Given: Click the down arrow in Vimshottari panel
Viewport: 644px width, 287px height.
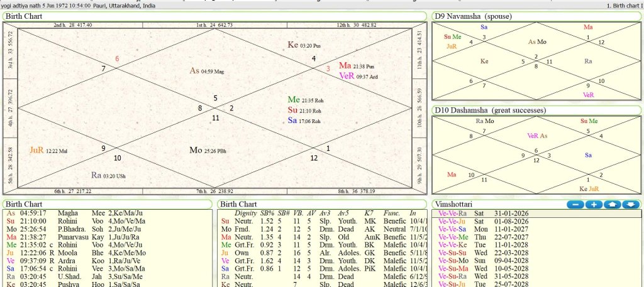Looking at the screenshot, I should pyautogui.click(x=631, y=204).
